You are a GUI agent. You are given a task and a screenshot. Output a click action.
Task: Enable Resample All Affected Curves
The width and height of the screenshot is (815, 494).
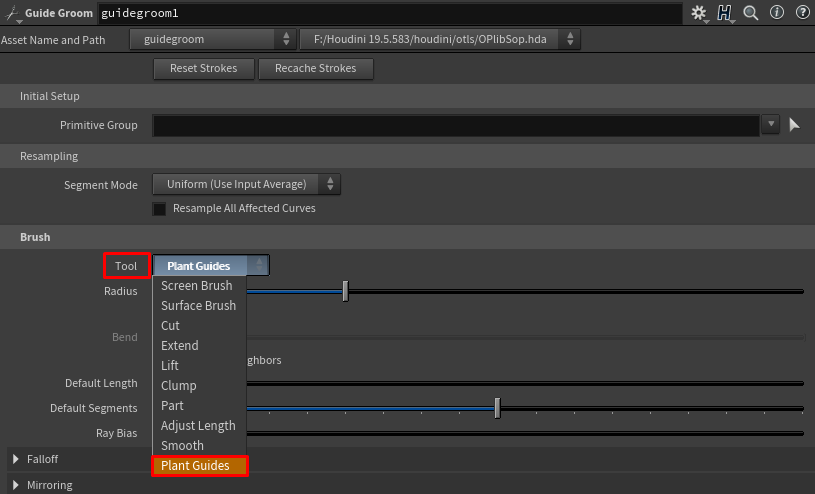[x=159, y=209]
